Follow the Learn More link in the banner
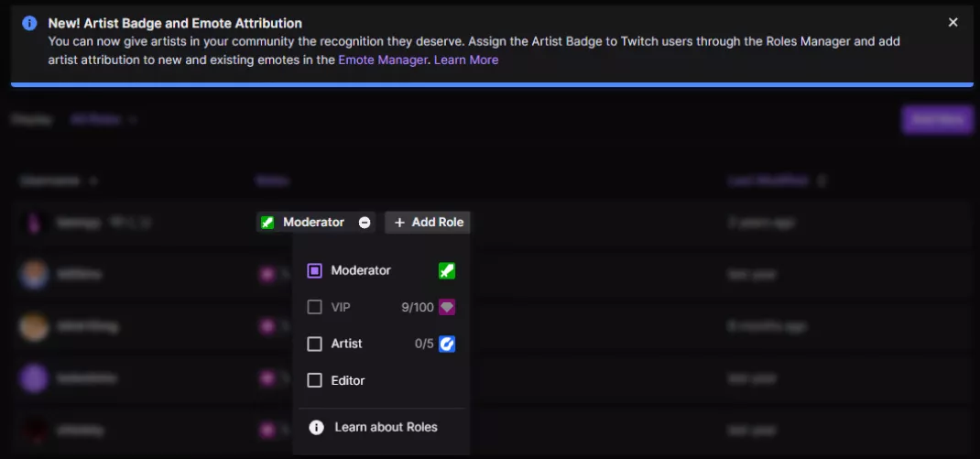Image resolution: width=980 pixels, height=459 pixels. click(x=466, y=60)
